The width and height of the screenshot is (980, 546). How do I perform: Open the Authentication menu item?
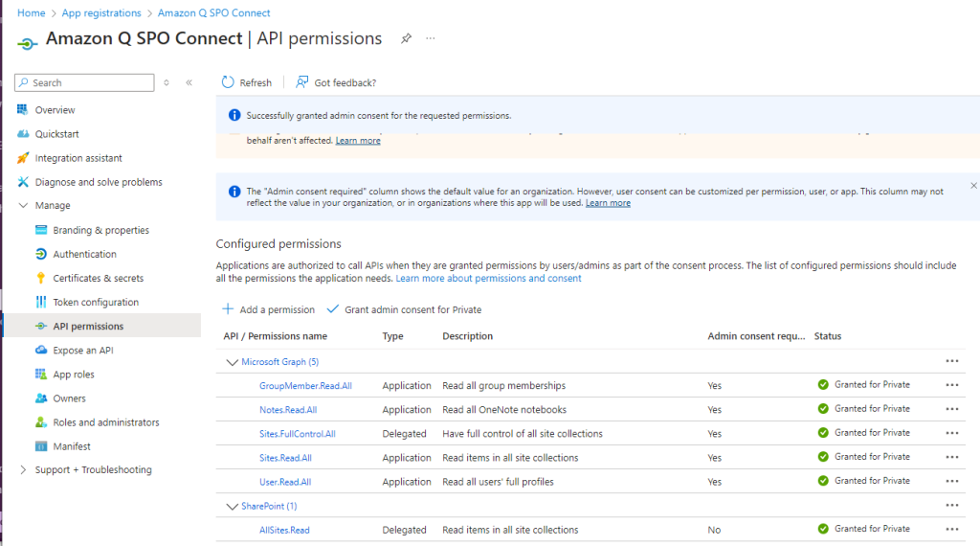coord(84,255)
